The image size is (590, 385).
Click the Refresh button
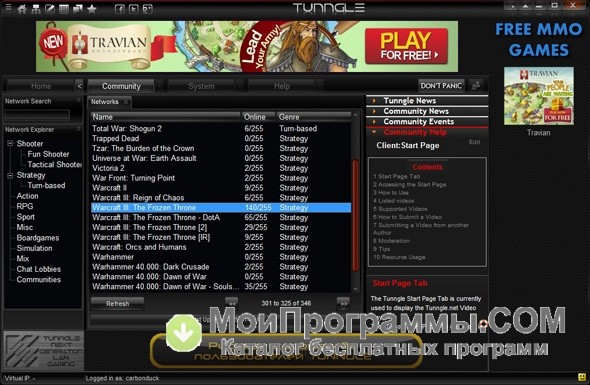pyautogui.click(x=117, y=303)
